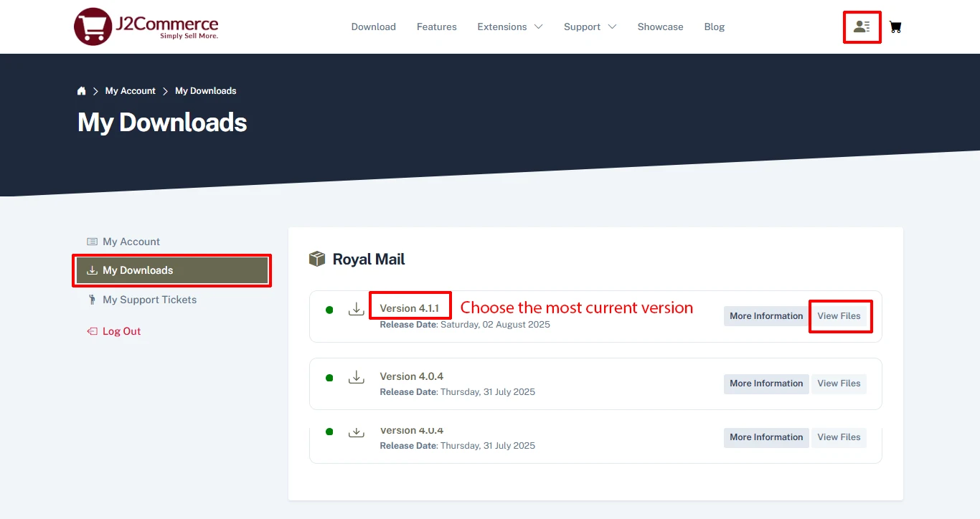Click My Account in the breadcrumb
This screenshot has height=519, width=980.
click(131, 91)
